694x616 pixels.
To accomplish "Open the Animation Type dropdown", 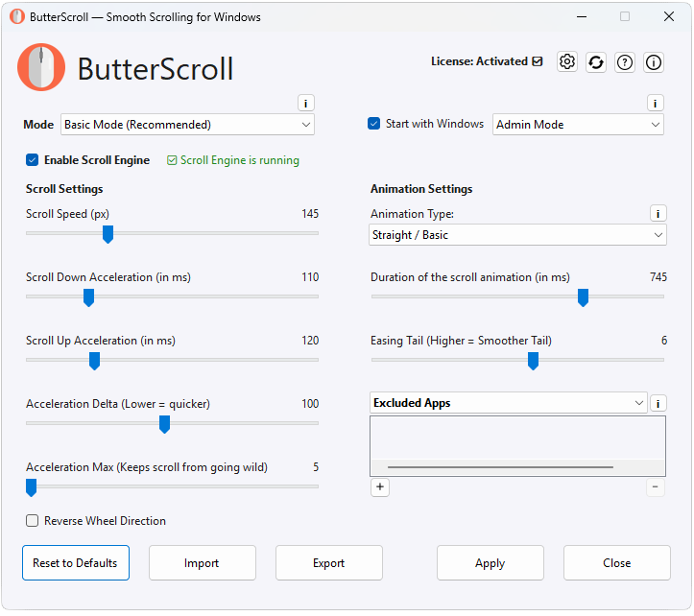I will 518,235.
